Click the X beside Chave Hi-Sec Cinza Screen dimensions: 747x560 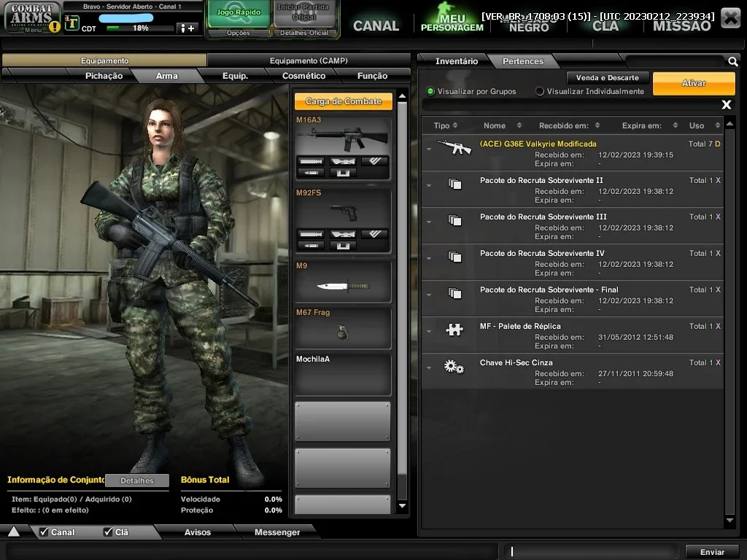[x=718, y=363]
